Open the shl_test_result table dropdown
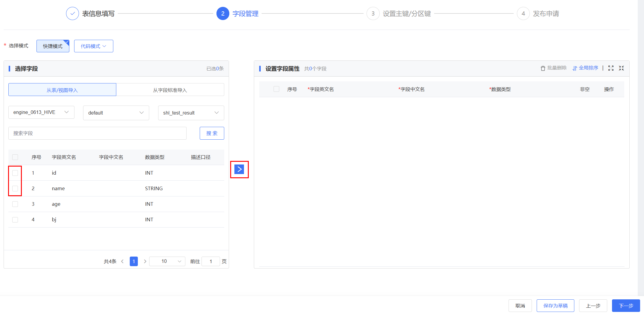The height and width of the screenshot is (314, 644). 191,113
